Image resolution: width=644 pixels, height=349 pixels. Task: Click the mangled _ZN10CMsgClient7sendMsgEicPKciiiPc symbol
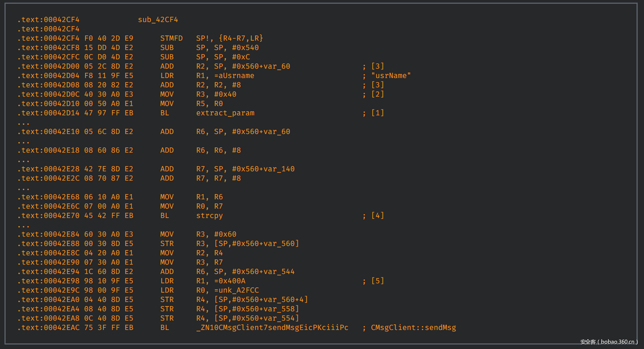tap(272, 328)
